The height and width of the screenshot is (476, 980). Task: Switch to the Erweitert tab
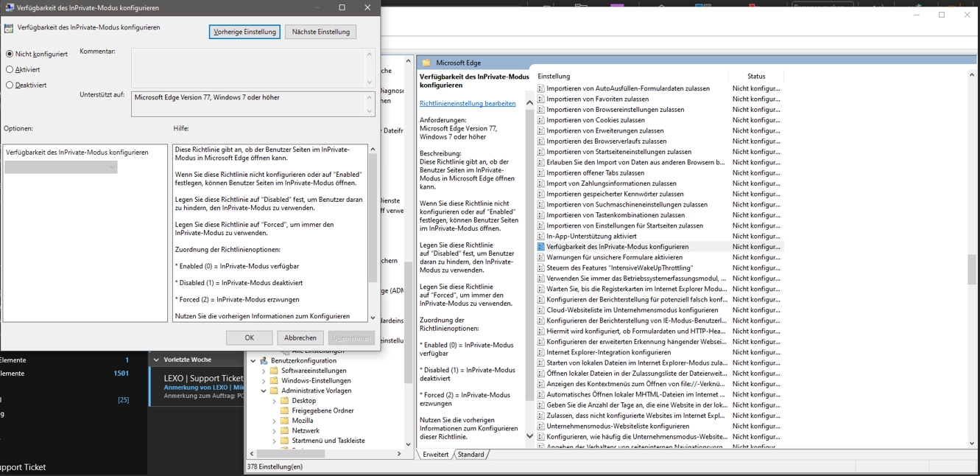[436, 455]
